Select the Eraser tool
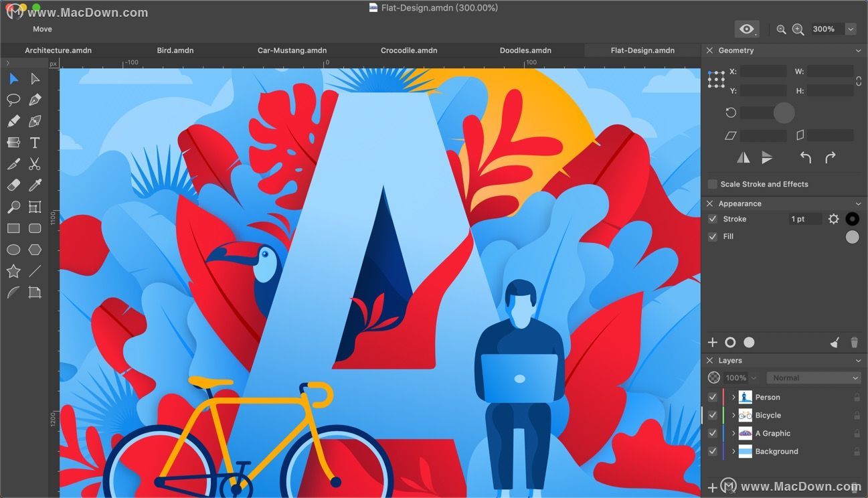This screenshot has height=498, width=868. coord(13,185)
